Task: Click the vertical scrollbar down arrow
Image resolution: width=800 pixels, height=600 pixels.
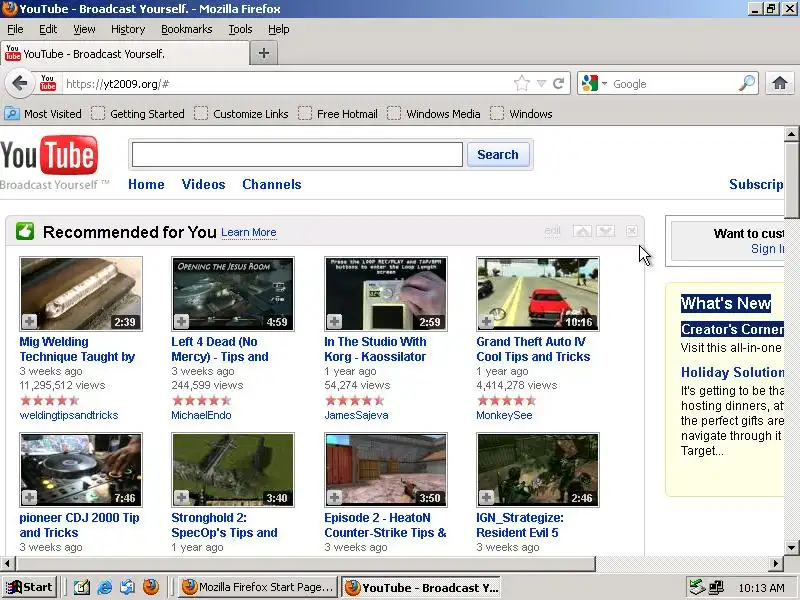Action: click(x=791, y=547)
